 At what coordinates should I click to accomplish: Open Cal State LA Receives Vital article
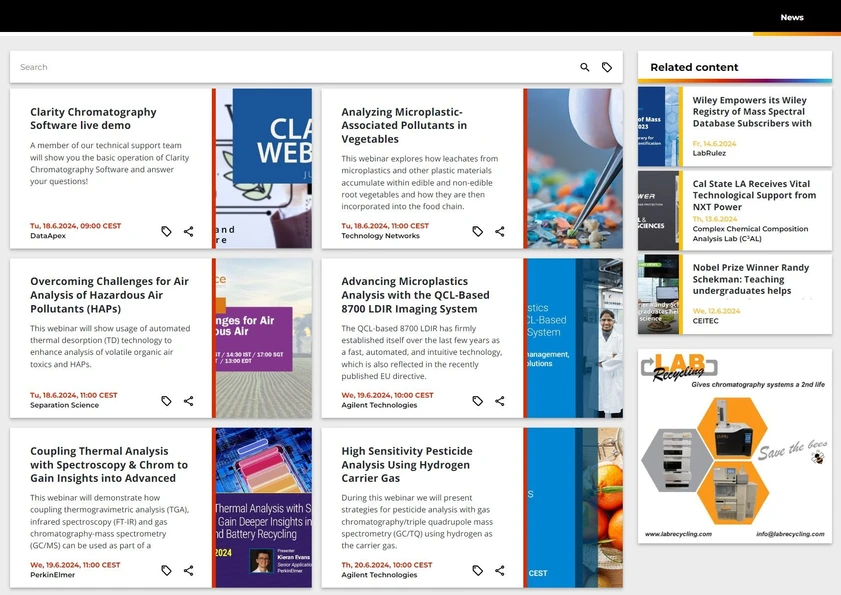(754, 195)
